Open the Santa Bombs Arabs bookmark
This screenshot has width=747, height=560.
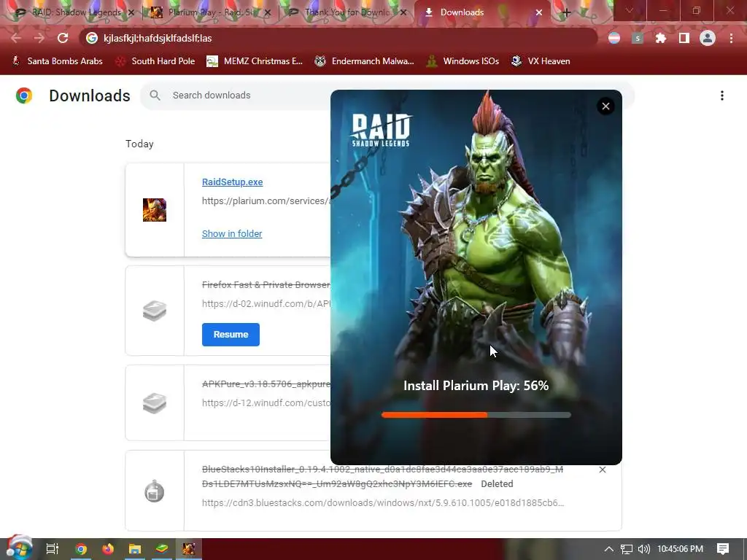pos(57,61)
